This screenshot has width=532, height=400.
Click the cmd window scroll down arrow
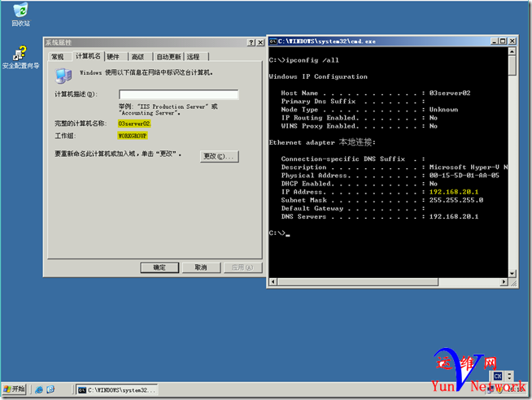pos(512,273)
